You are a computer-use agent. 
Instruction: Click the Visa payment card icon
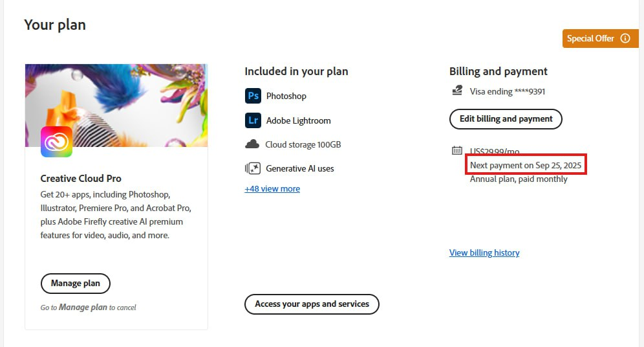point(457,91)
